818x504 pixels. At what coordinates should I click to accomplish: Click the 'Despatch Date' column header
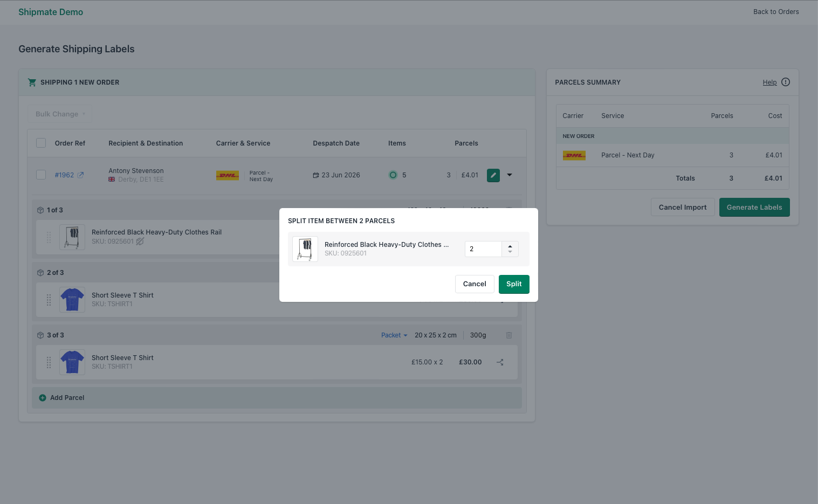336,143
